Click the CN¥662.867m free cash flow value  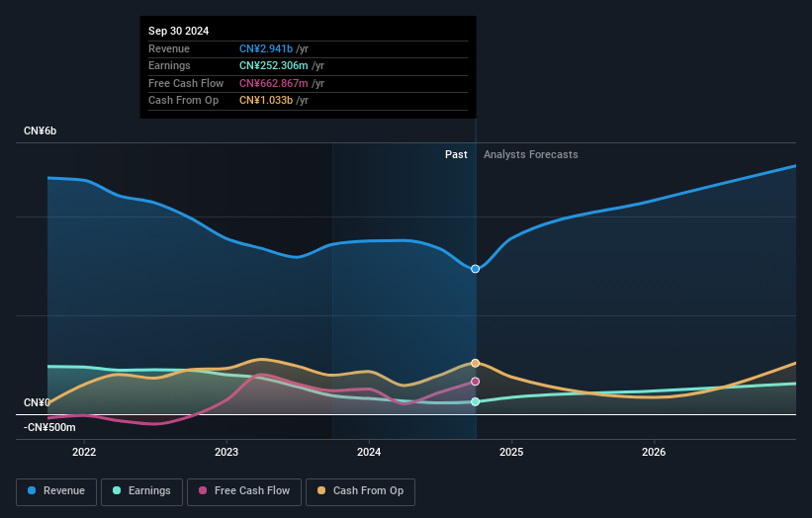click(274, 83)
